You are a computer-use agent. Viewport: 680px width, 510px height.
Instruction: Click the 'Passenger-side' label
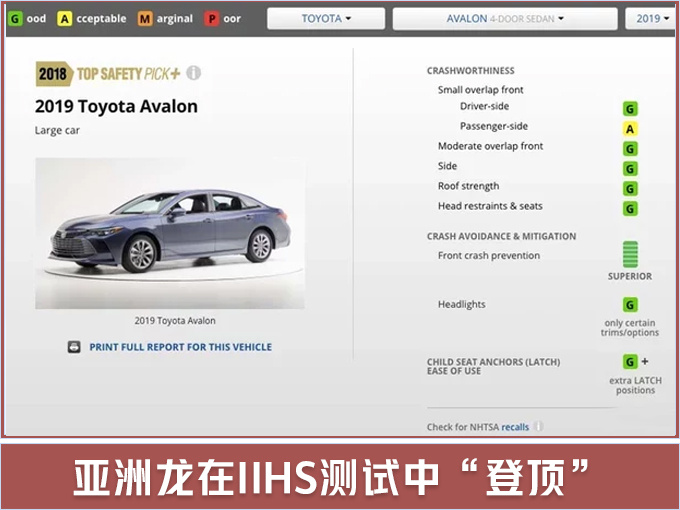(494, 126)
